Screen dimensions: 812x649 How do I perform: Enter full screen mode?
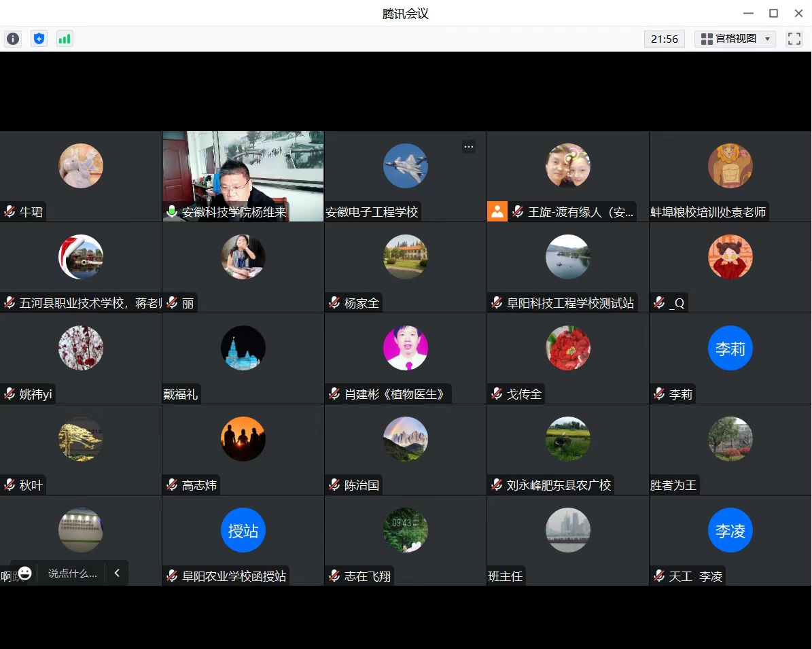coord(794,39)
